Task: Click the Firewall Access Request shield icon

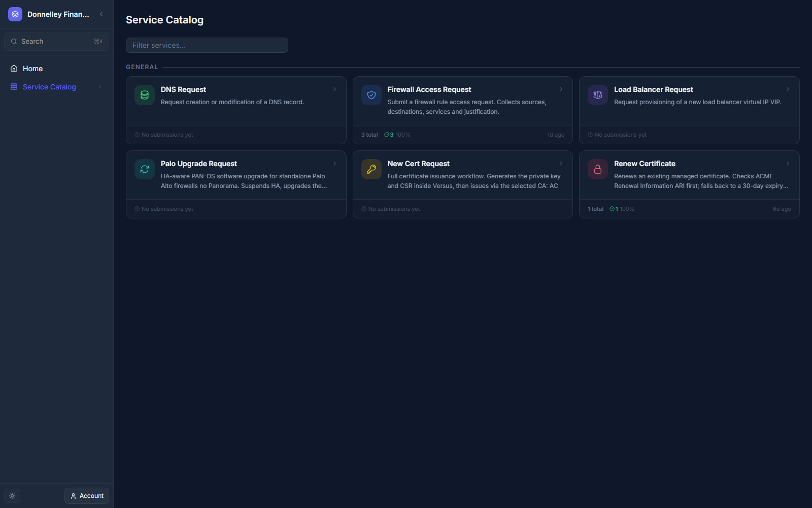Action: click(x=371, y=95)
